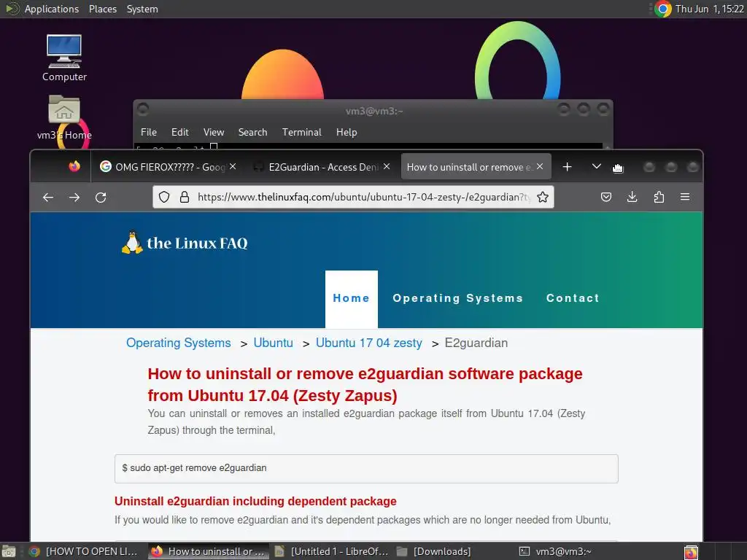This screenshot has width=747, height=560.
Task: Open Edit menu in terminal window
Action: 179,133
